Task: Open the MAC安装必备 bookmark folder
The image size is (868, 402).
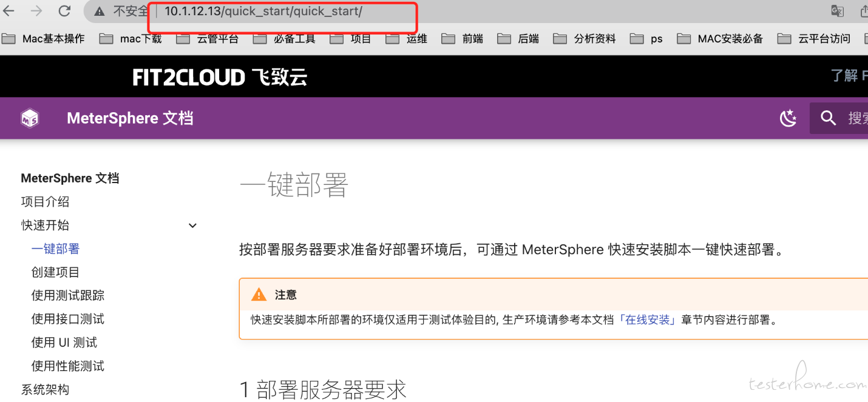Action: 721,39
